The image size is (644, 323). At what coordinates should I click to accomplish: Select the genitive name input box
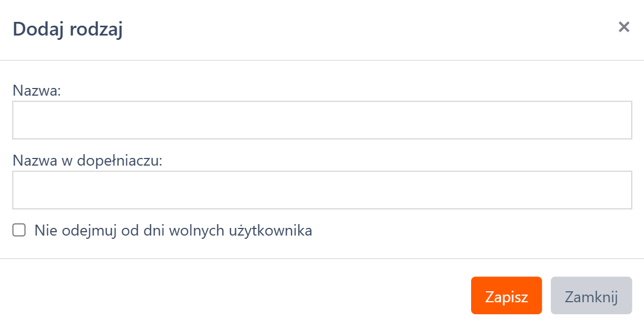click(x=322, y=190)
